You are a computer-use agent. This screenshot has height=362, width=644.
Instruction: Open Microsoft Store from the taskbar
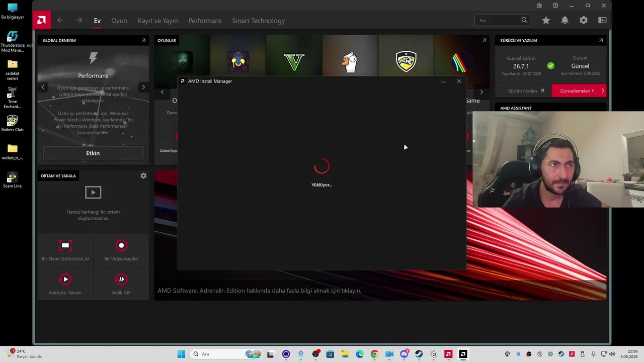click(331, 354)
